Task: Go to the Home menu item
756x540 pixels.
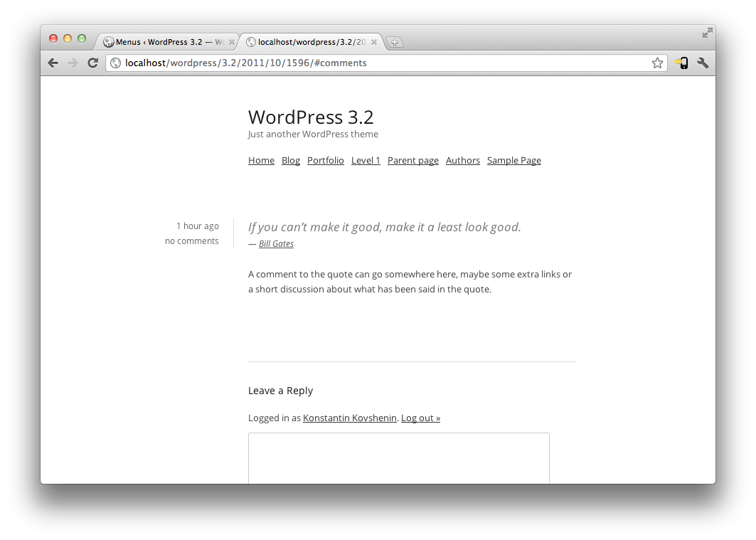Action: (261, 161)
